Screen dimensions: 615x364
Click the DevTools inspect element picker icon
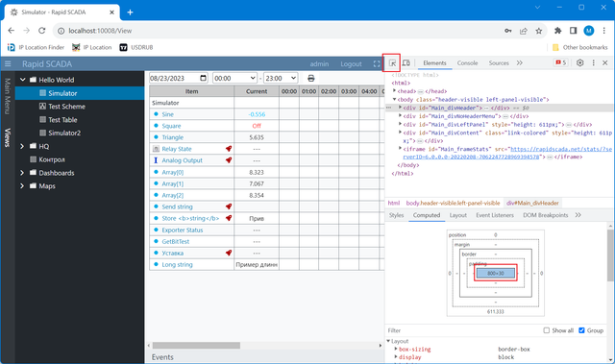tap(392, 63)
